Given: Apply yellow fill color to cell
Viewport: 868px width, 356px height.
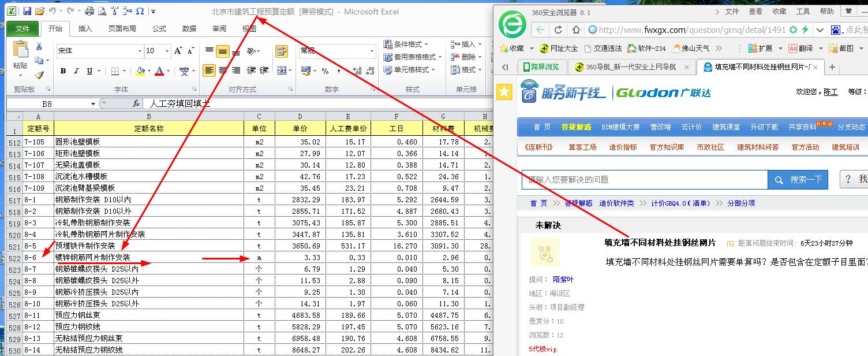Looking at the screenshot, I should pyautogui.click(x=140, y=71).
